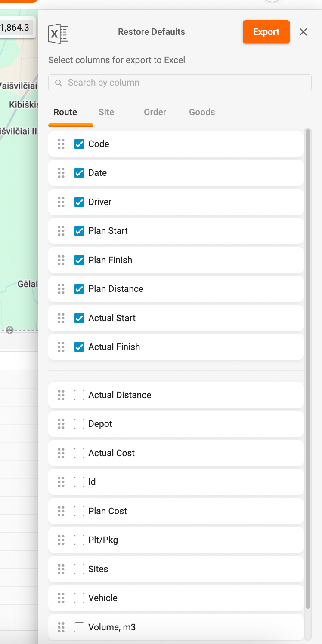Click the drag handle for Depot
The width and height of the screenshot is (322, 644).
point(61,424)
